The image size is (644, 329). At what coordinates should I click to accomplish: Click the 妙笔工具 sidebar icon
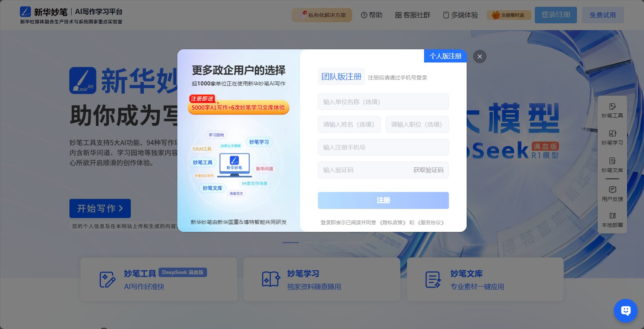point(612,111)
